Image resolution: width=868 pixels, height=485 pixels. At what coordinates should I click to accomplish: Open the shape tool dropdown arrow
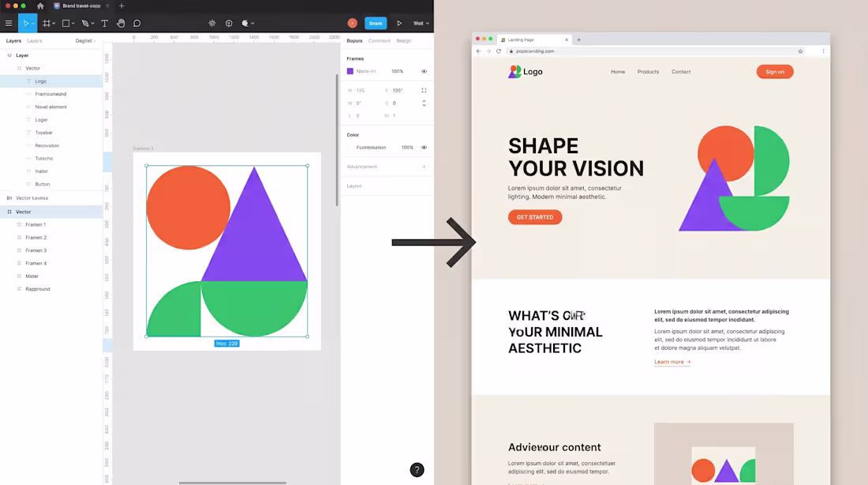click(73, 24)
